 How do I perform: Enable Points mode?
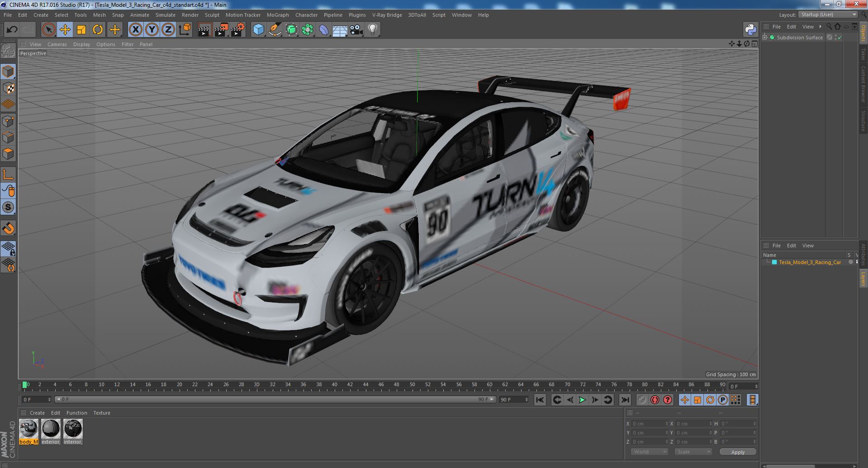8,121
